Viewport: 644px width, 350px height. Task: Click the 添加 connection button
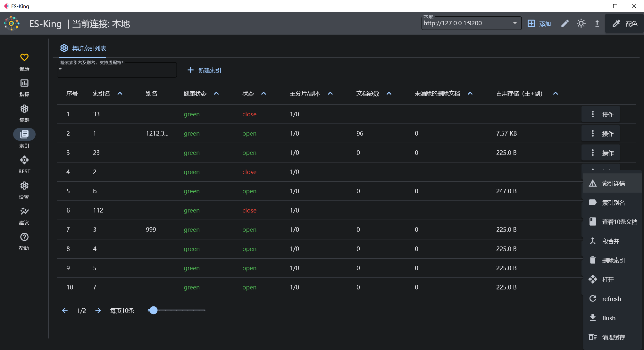(539, 24)
